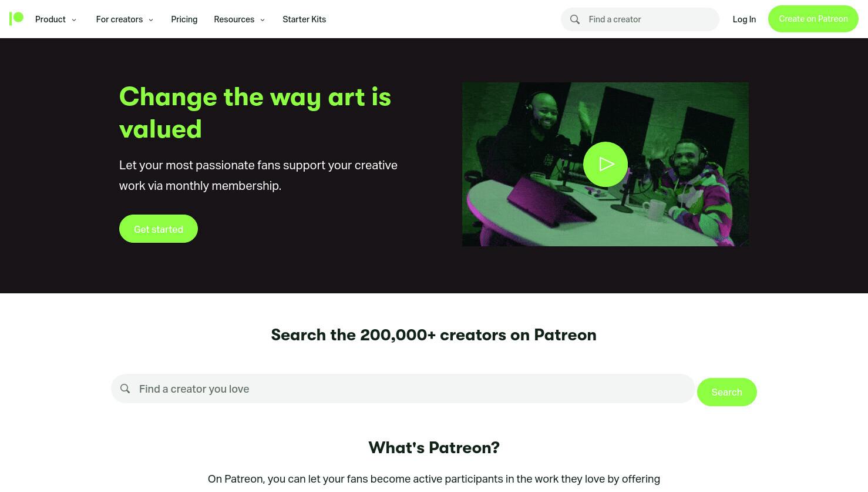This screenshot has width=868, height=492.
Task: Click the Get started button
Action: [x=159, y=229]
